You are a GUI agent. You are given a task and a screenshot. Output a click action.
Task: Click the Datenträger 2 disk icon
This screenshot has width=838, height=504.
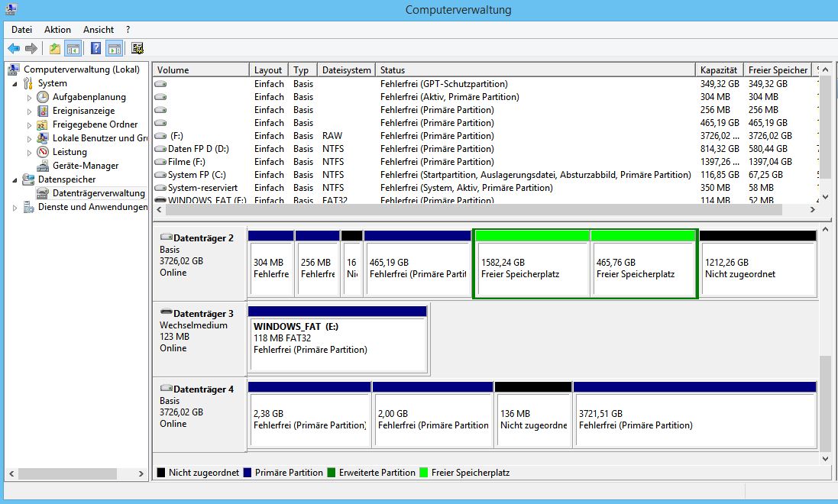167,237
